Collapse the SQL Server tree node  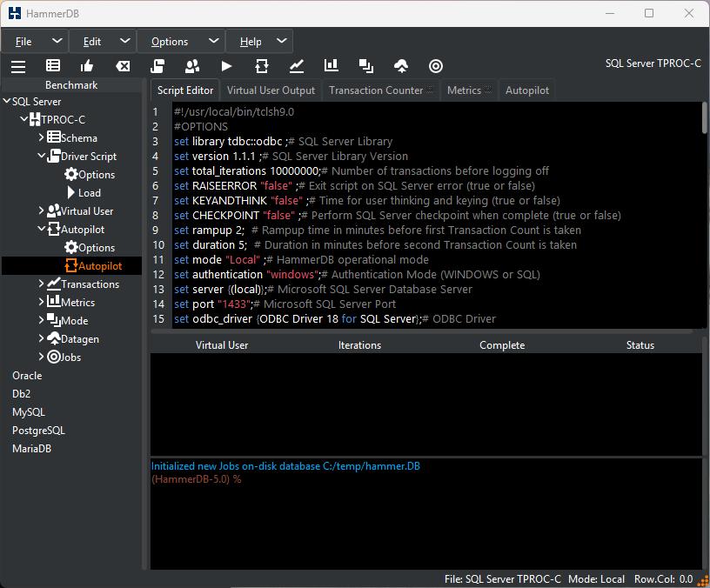click(x=7, y=101)
